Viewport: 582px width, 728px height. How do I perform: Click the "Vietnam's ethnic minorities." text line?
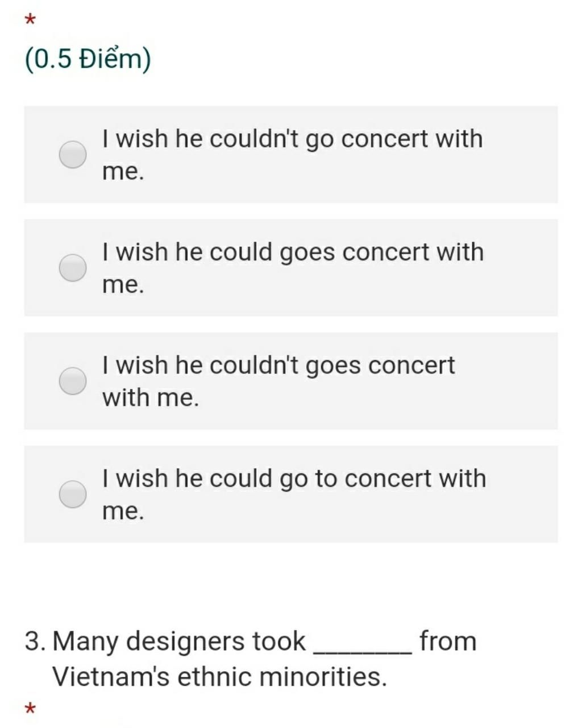click(x=219, y=677)
